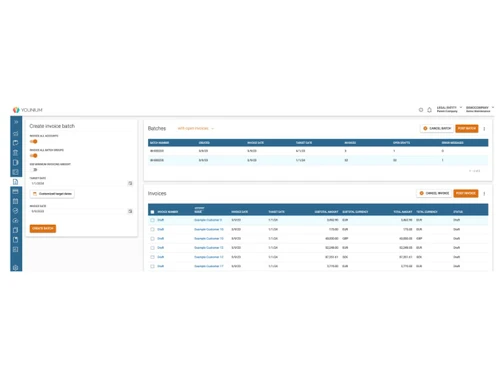Click the Create invoice batch heading
This screenshot has width=500, height=375.
pyautogui.click(x=52, y=126)
